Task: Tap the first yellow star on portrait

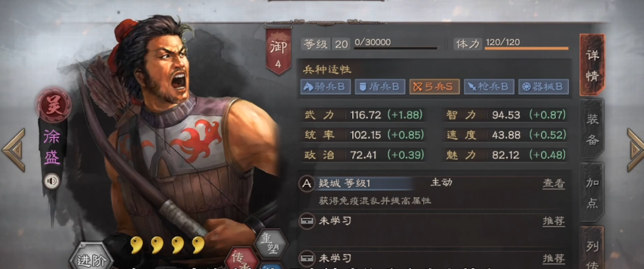Action: (137, 245)
